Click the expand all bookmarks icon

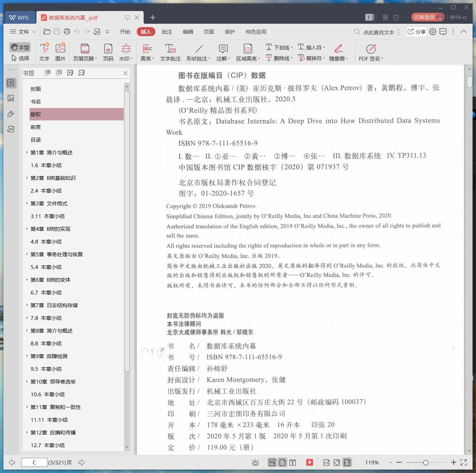[x=48, y=73]
